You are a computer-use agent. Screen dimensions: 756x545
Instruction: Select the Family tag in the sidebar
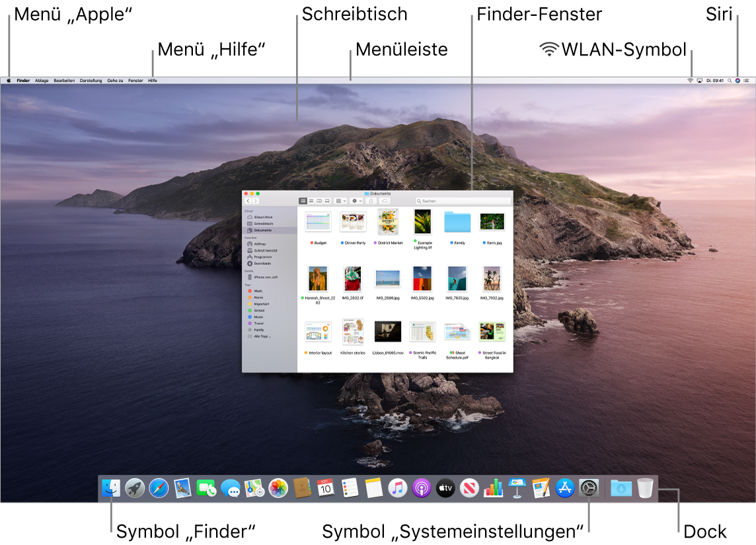click(x=260, y=330)
